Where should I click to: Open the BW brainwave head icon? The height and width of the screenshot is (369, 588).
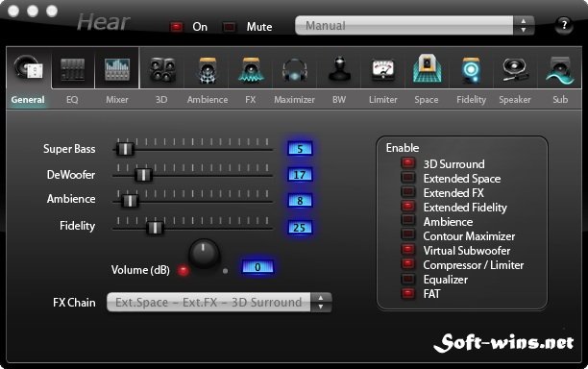tap(339, 68)
